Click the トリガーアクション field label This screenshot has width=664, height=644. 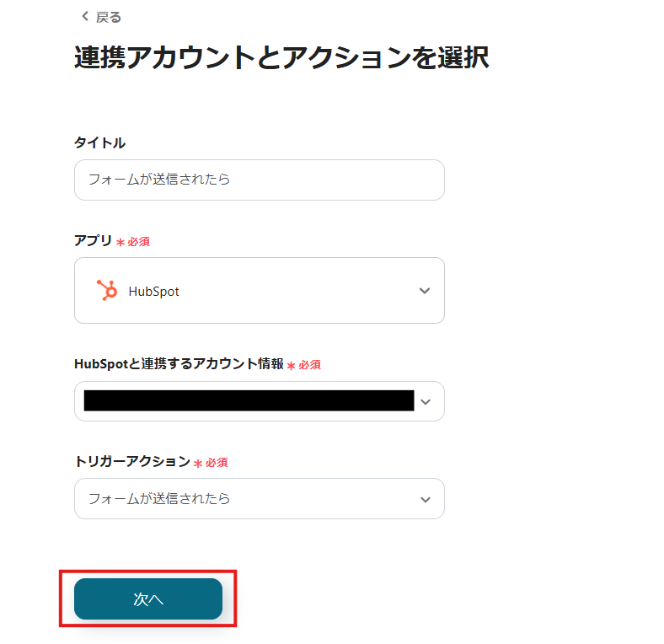[132, 461]
